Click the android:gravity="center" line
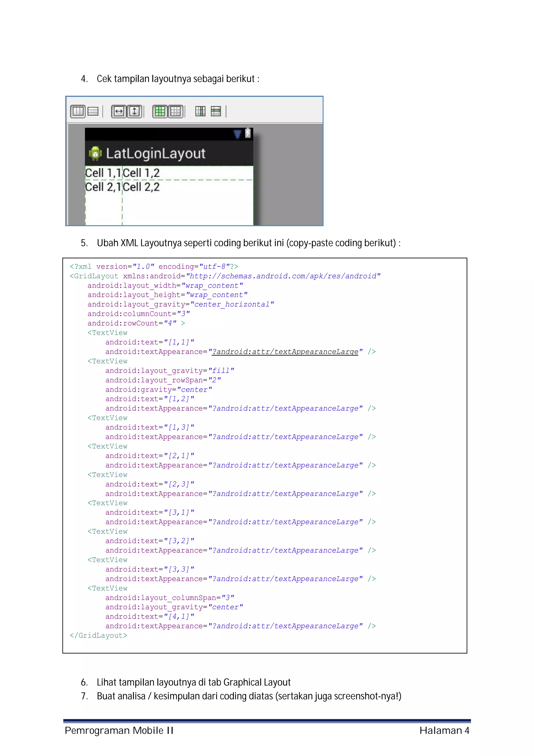The image size is (534, 756). (159, 390)
